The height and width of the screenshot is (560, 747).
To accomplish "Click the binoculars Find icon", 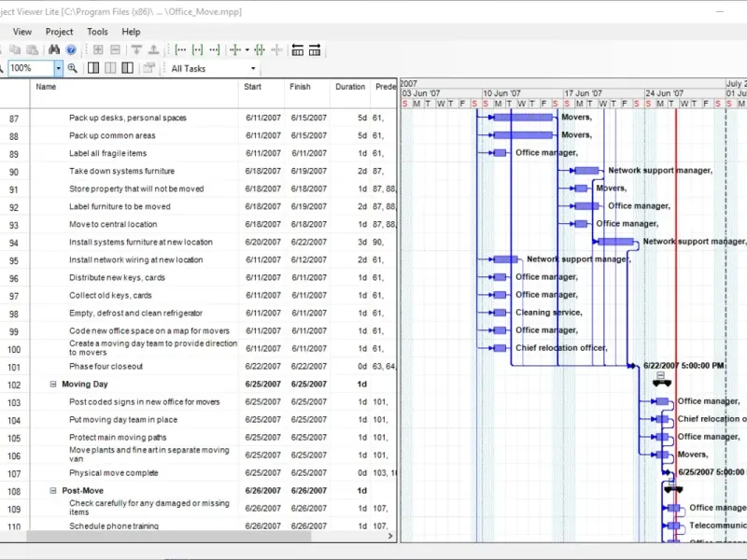I will pyautogui.click(x=54, y=49).
